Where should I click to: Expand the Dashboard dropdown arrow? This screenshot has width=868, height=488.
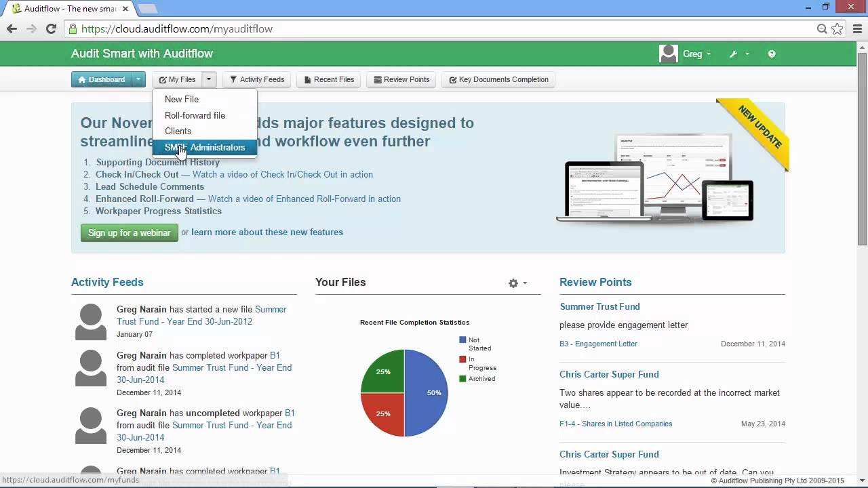pos(138,79)
